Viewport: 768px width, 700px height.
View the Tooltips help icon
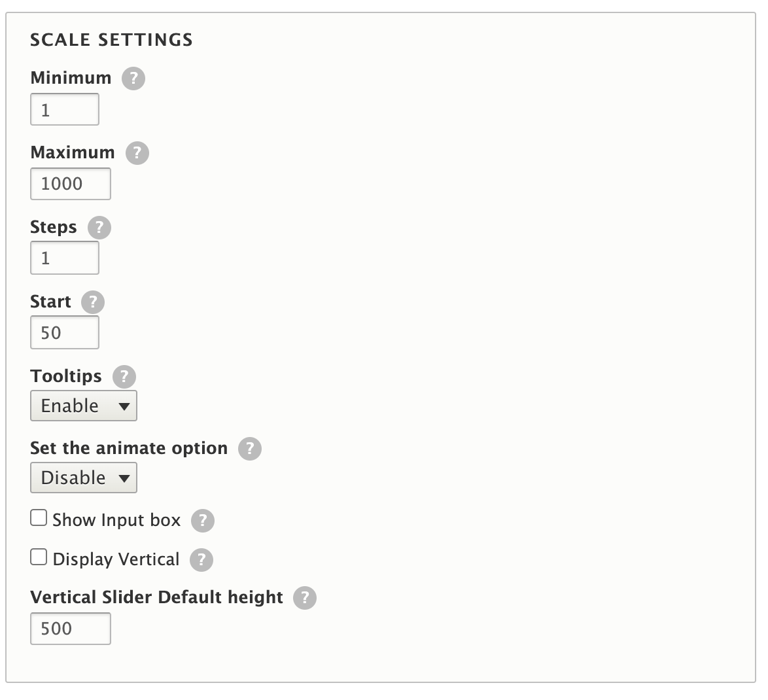click(x=124, y=377)
